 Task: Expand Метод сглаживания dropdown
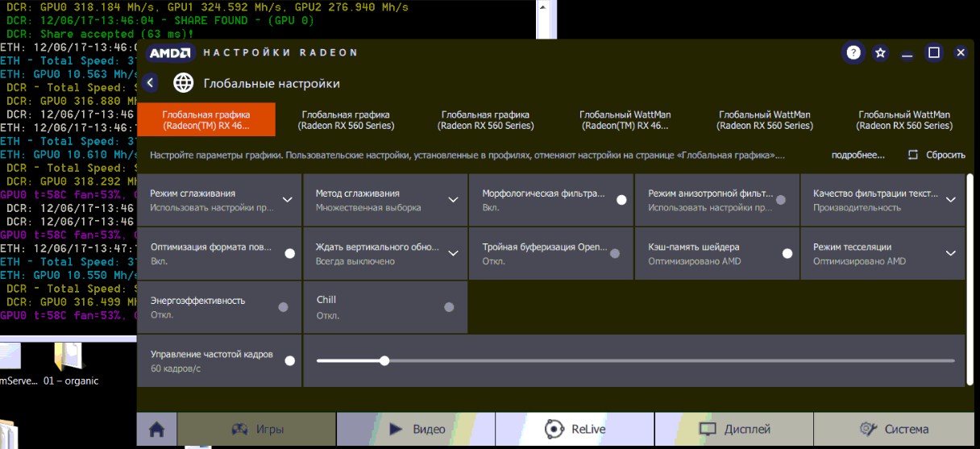point(454,200)
